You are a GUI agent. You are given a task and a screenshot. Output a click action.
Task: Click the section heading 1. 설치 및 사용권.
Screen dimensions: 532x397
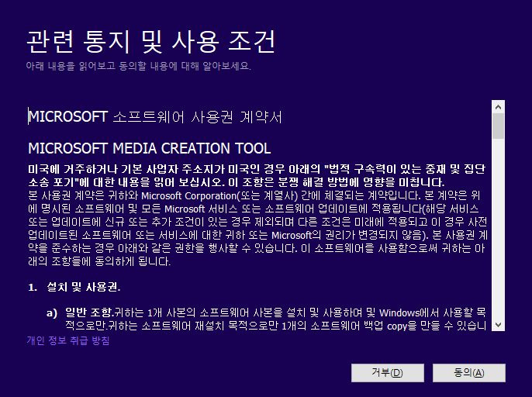tap(74, 287)
